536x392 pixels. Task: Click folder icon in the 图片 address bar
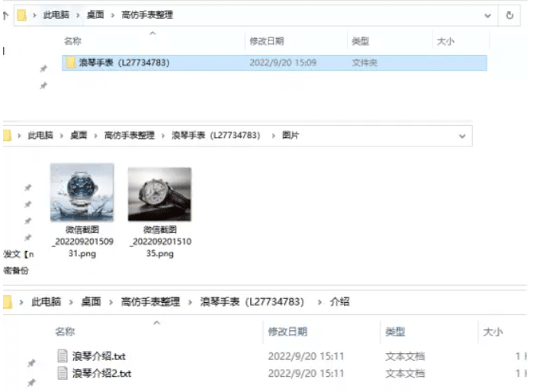coord(7,136)
